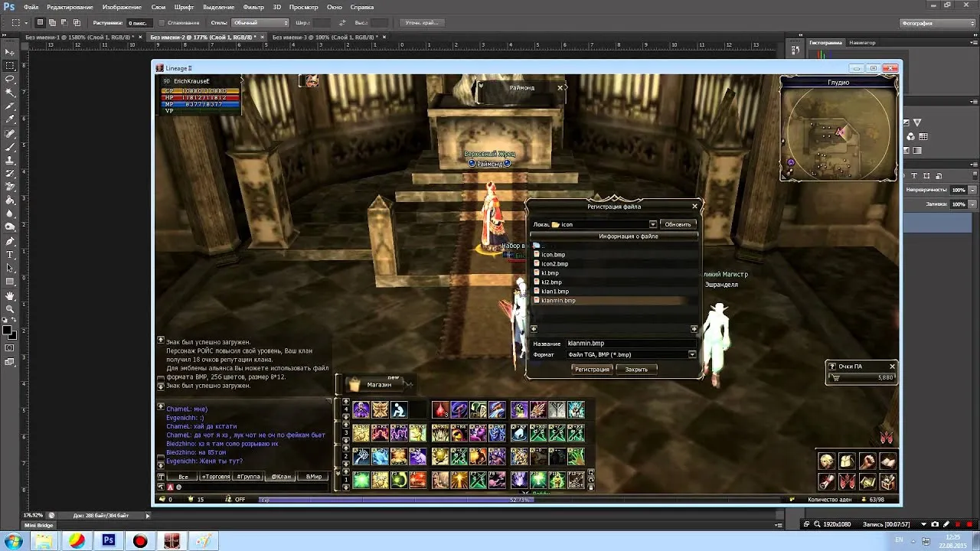Select icon2.bmp in file list
The image size is (980, 551).
coord(555,264)
